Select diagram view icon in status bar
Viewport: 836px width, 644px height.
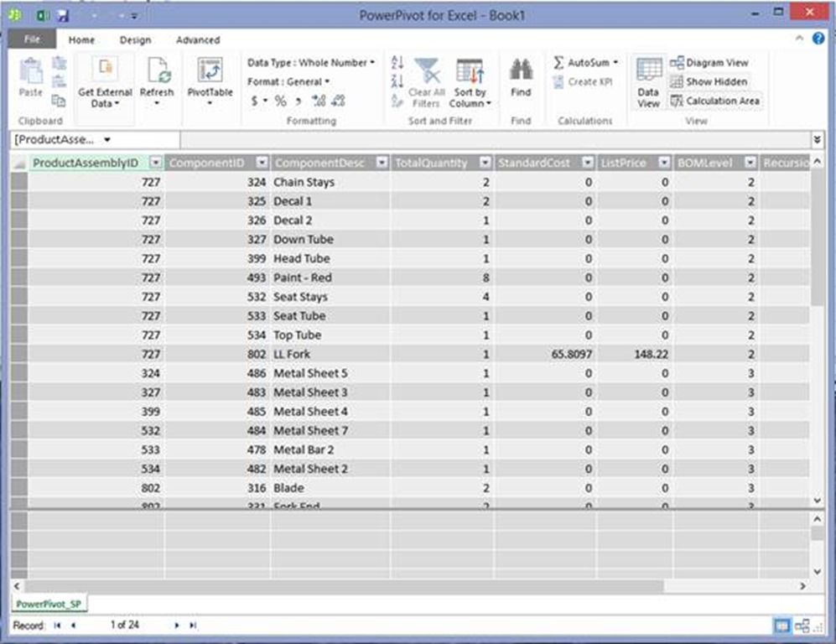802,626
